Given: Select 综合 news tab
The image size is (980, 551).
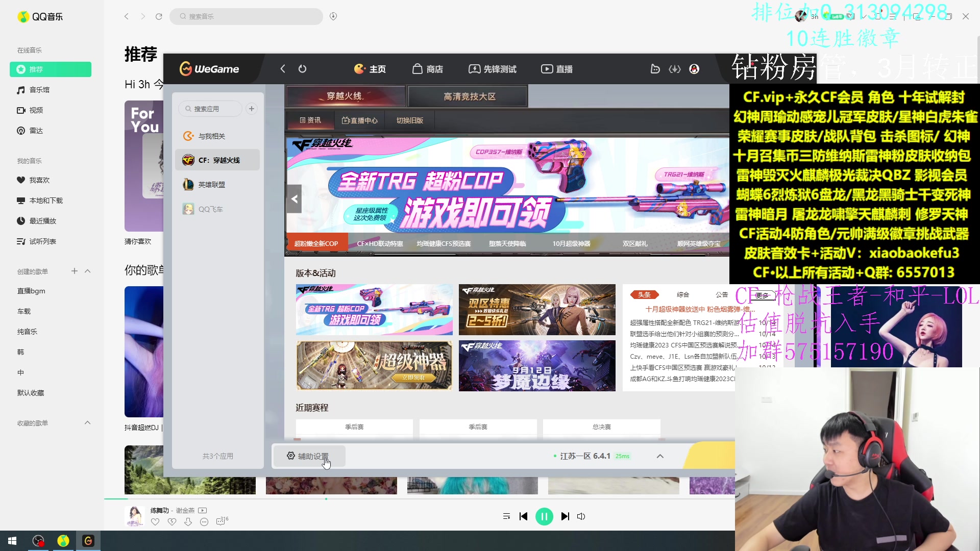Looking at the screenshot, I should point(683,295).
